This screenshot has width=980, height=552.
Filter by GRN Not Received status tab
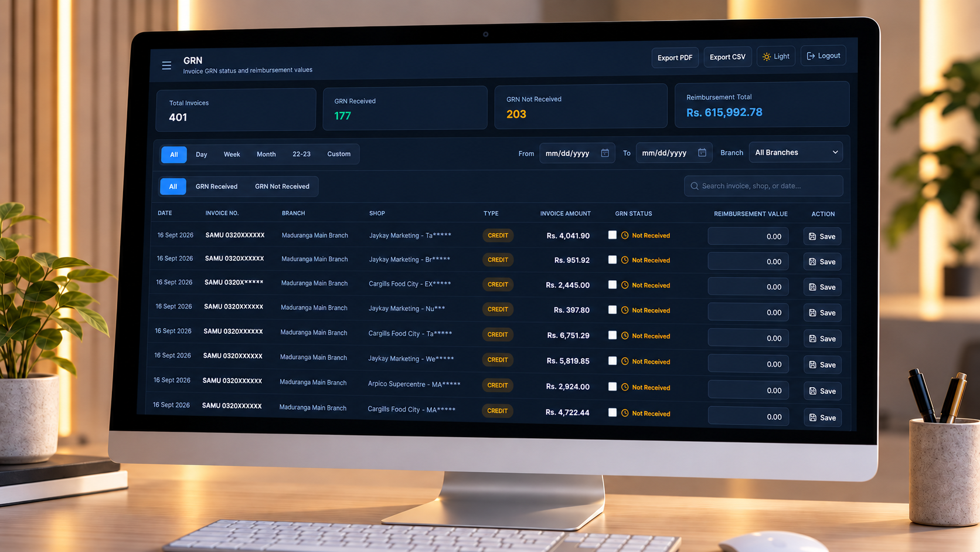click(282, 187)
